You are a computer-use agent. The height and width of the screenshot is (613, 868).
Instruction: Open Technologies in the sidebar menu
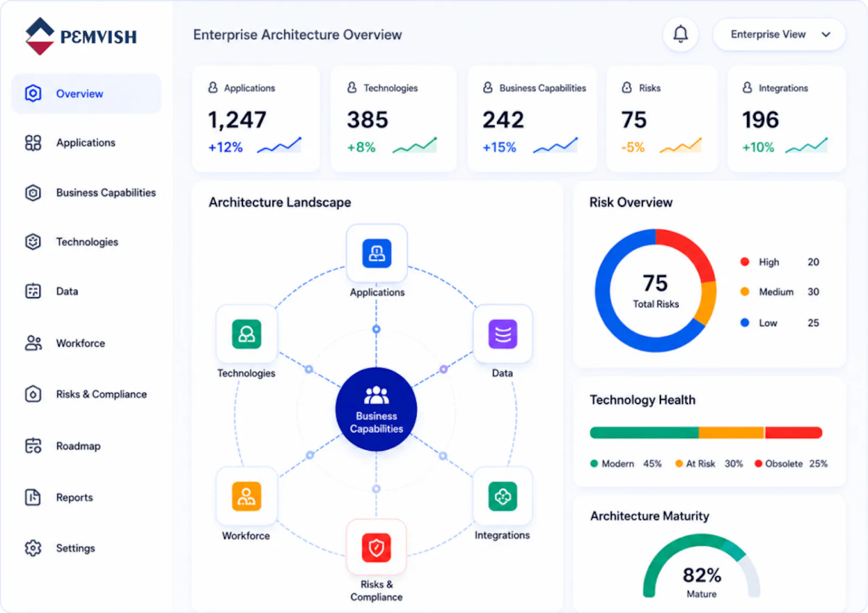coord(86,241)
